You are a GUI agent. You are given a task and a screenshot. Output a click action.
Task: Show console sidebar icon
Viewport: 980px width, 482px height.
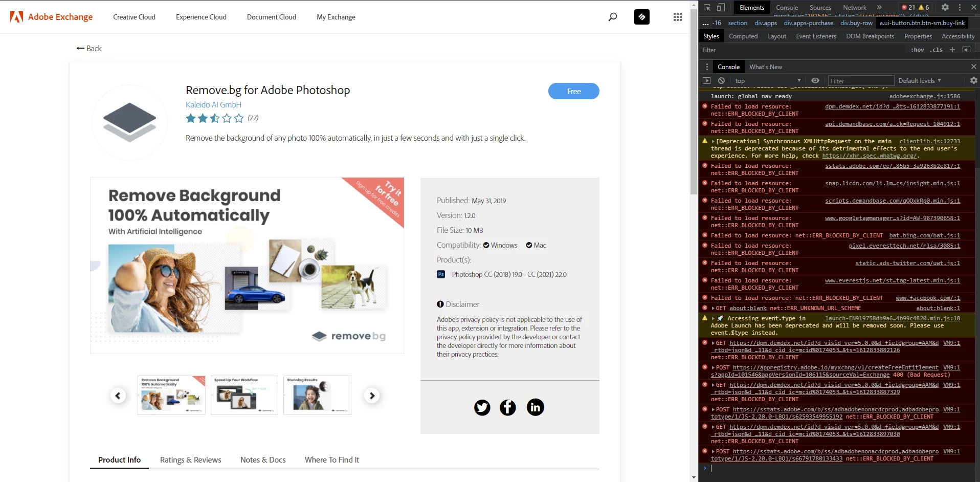[x=707, y=81]
